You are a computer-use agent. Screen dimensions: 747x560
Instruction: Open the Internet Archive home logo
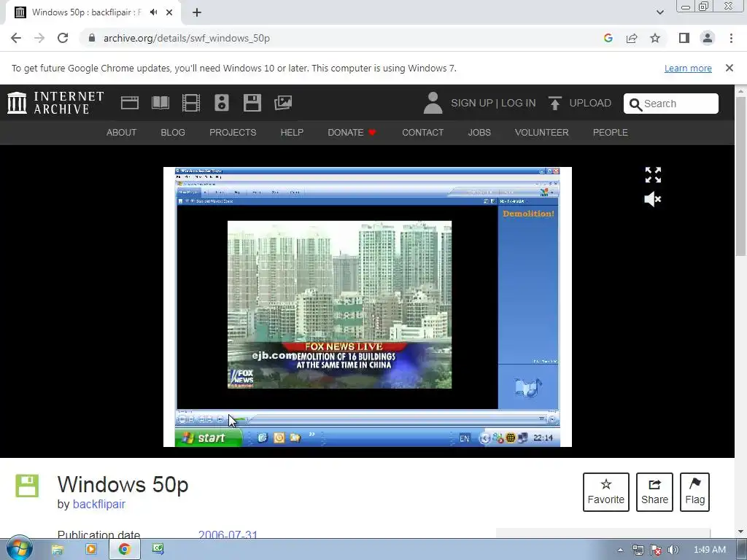[x=55, y=103]
